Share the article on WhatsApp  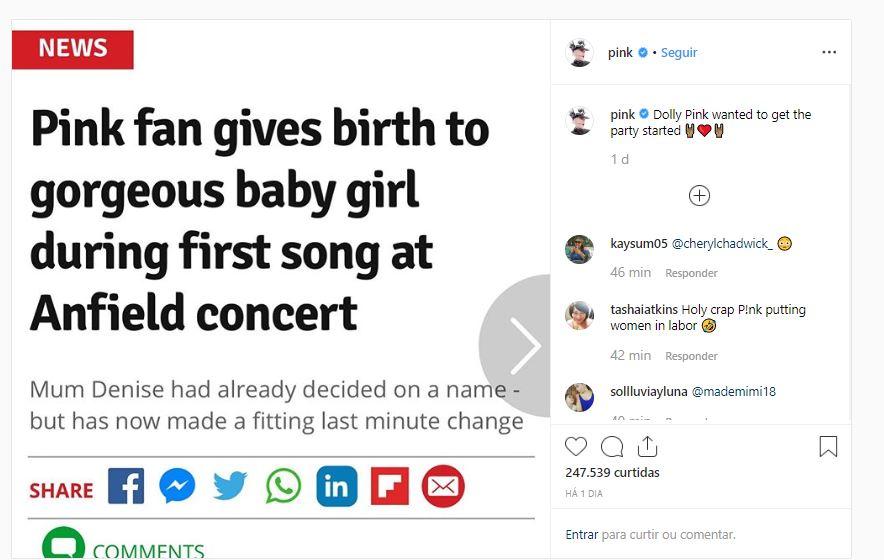pyautogui.click(x=283, y=487)
